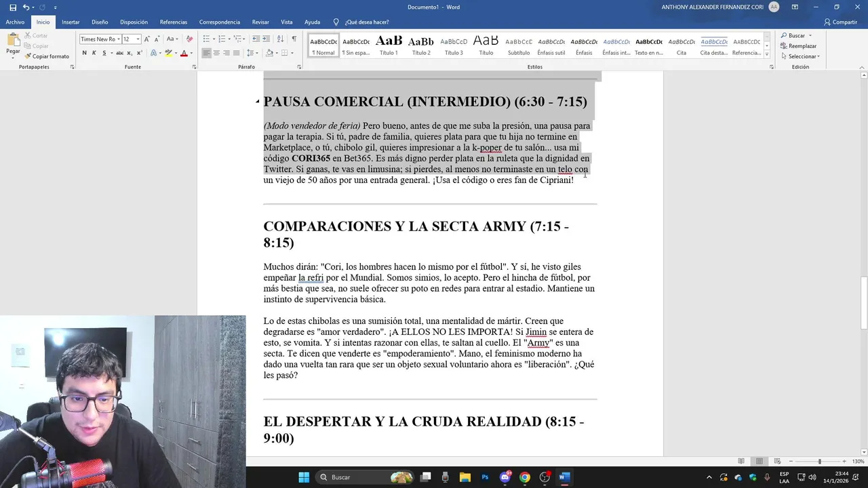Viewport: 868px width, 488px height.
Task: Save the document with the floppy disk icon
Action: pos(13,7)
